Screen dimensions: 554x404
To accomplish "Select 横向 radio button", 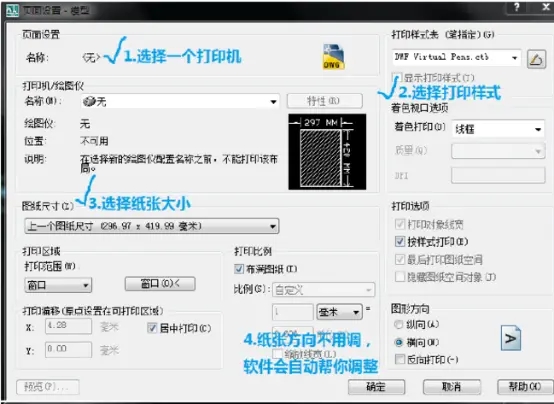I will click(x=399, y=342).
